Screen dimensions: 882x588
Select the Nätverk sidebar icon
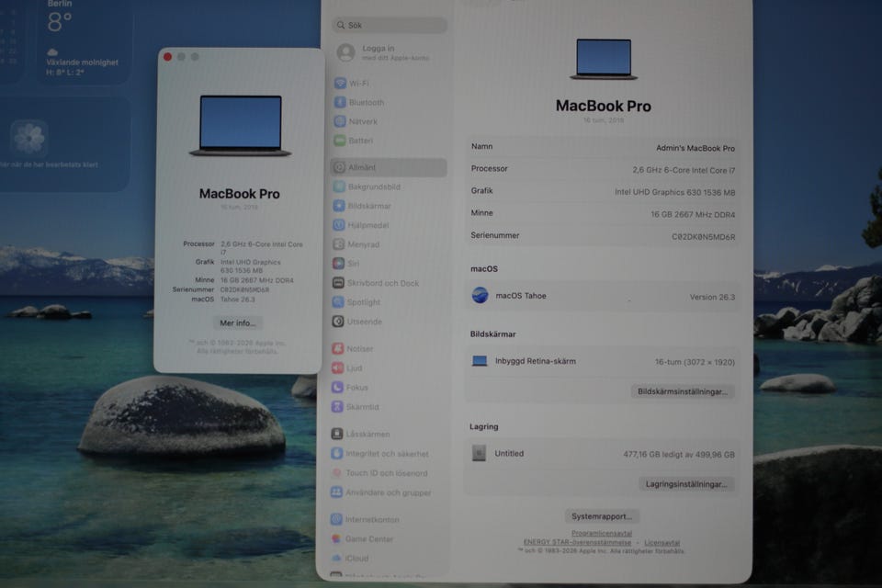tap(340, 121)
